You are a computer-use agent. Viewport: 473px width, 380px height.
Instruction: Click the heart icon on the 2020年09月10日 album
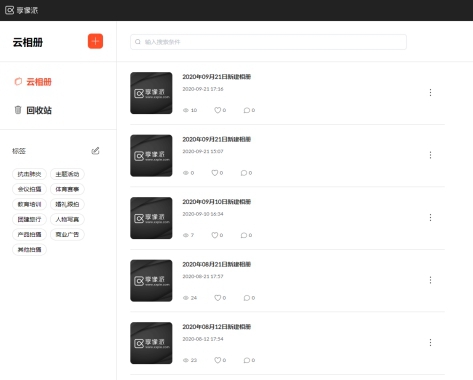(215, 235)
